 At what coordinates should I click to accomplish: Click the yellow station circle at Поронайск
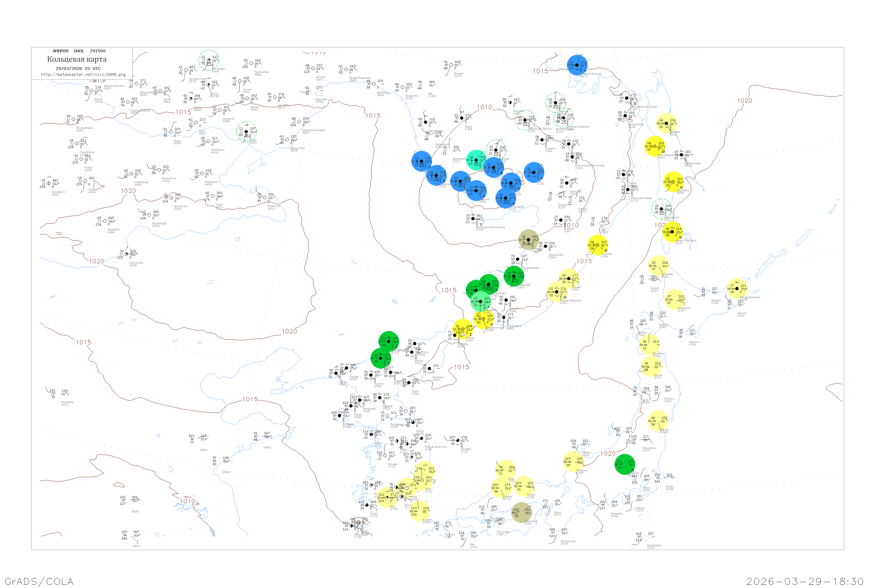click(x=673, y=182)
